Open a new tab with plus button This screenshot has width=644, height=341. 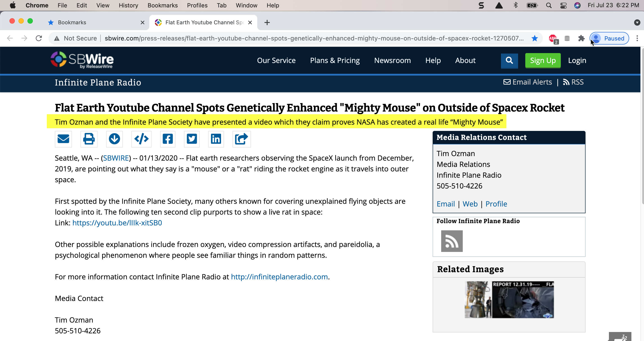pyautogui.click(x=267, y=22)
